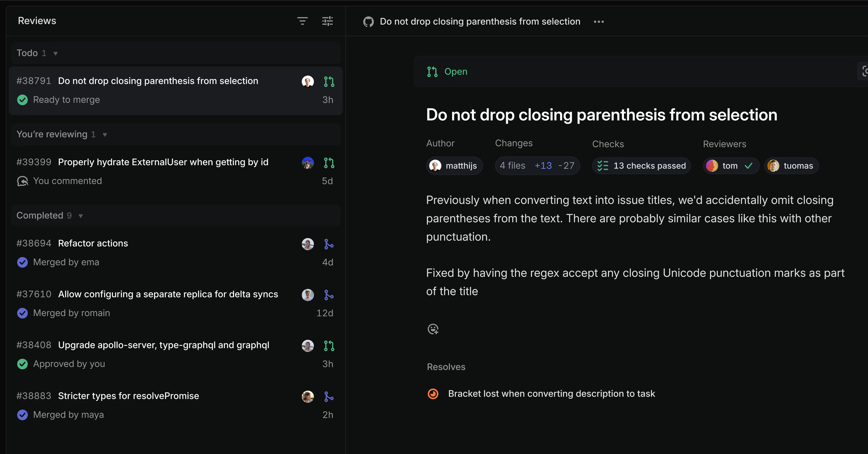
Task: Click the partially visible button at right edge
Action: (863, 71)
